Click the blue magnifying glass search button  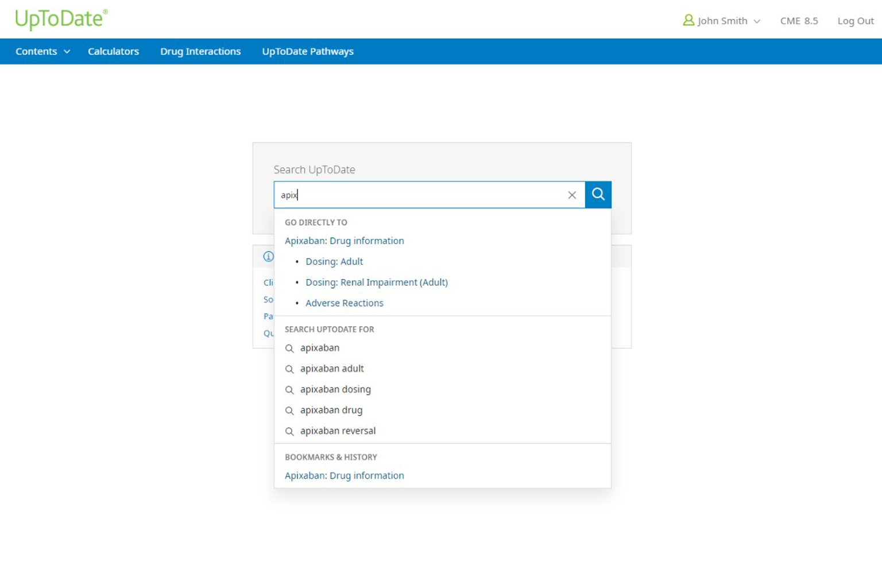pyautogui.click(x=598, y=195)
